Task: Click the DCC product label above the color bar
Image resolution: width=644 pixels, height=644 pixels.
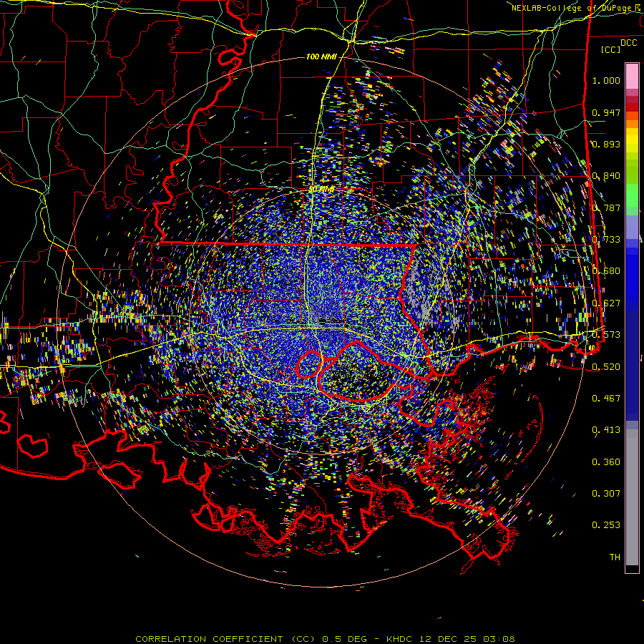Action: click(629, 43)
